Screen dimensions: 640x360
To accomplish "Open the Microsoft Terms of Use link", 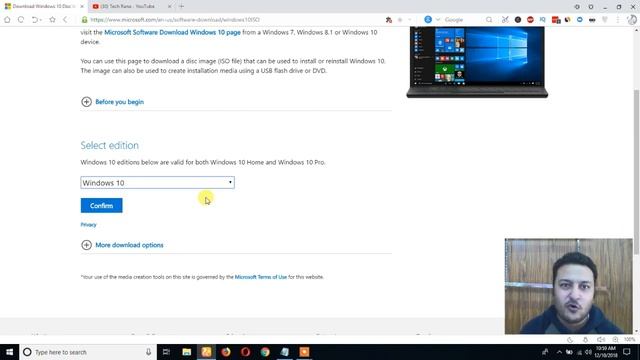I will tap(261, 277).
